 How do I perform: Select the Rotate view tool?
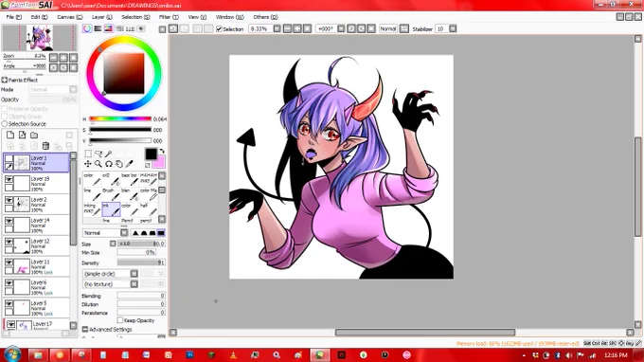108,164
